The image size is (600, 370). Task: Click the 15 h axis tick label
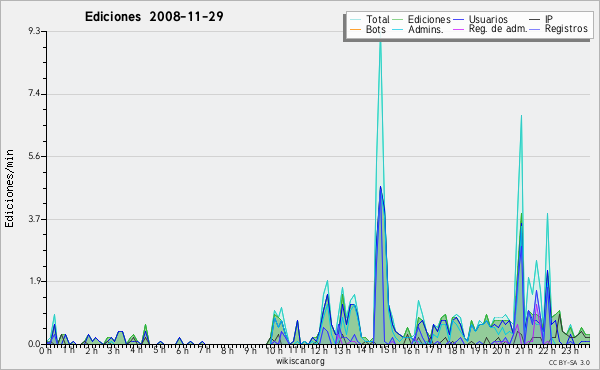[384, 350]
